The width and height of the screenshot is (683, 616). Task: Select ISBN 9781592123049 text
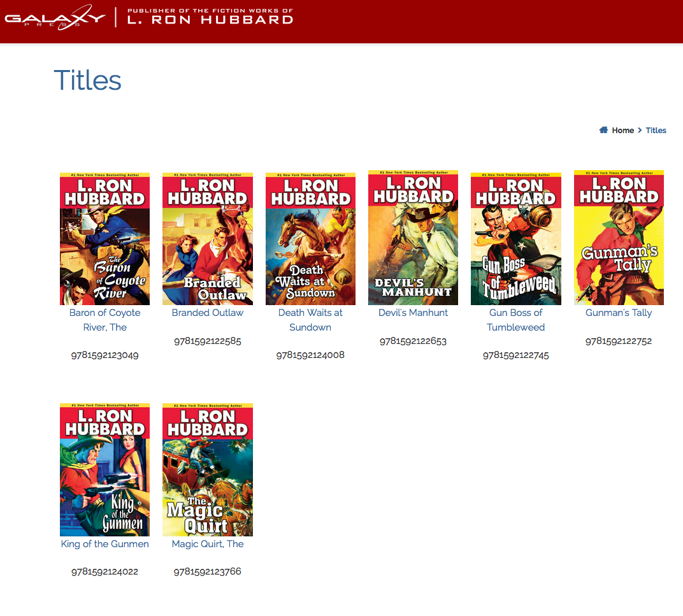104,355
